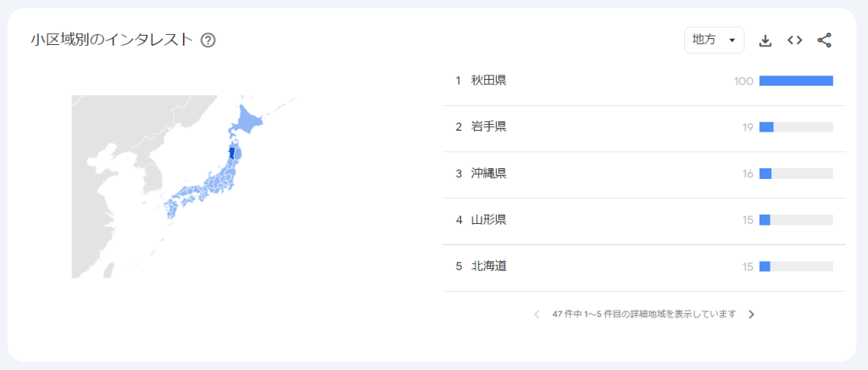Open help for 小区域別のインタレスト
The image size is (868, 370).
click(208, 40)
